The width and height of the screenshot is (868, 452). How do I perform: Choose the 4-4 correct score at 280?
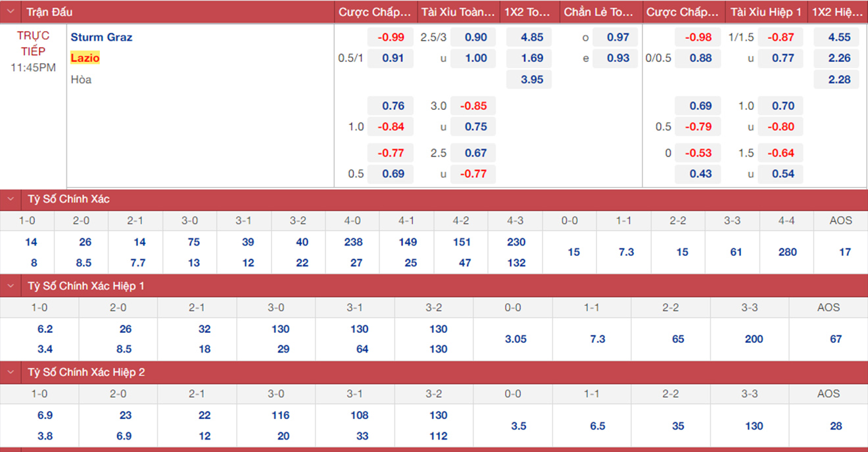point(786,252)
